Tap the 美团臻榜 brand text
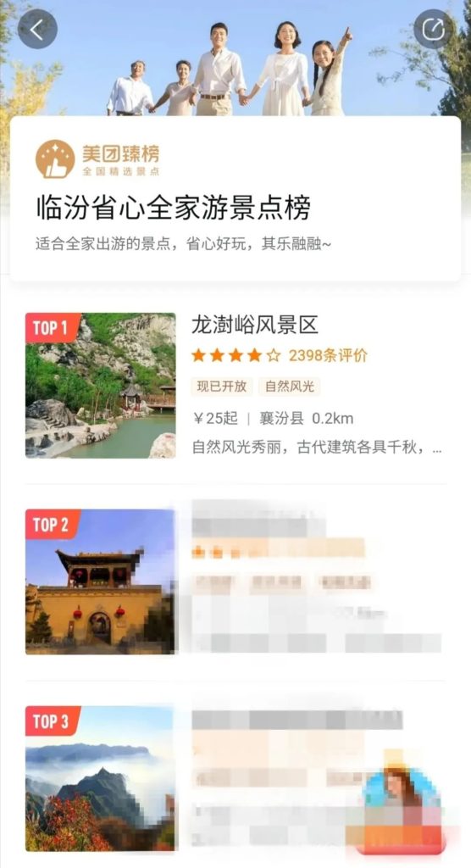The width and height of the screenshot is (471, 868). pos(120,153)
